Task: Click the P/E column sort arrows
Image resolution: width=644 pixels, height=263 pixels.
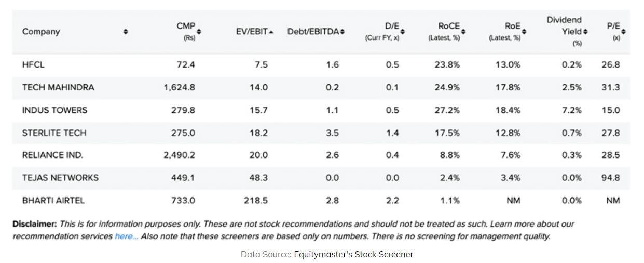Action: tap(623, 32)
